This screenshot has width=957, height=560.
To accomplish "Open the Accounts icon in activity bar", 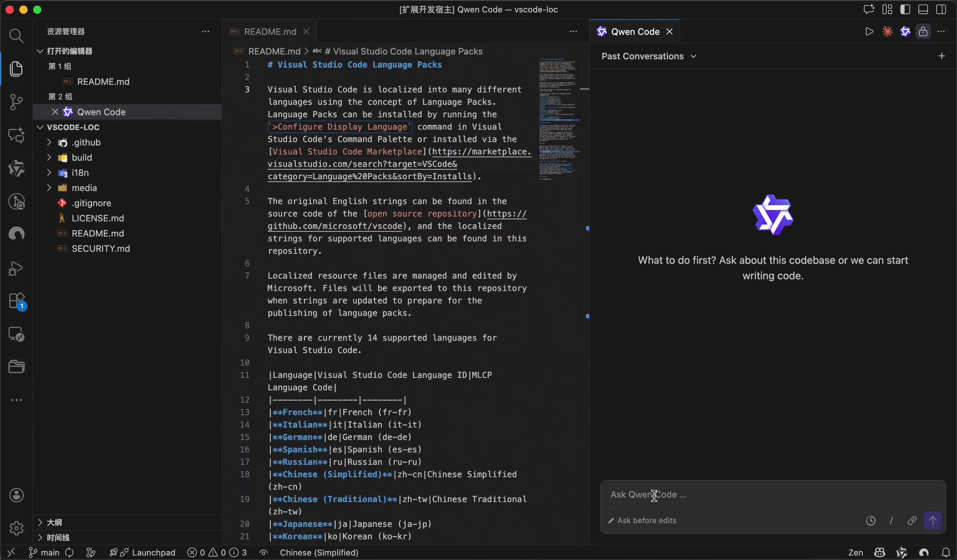I will (x=16, y=495).
